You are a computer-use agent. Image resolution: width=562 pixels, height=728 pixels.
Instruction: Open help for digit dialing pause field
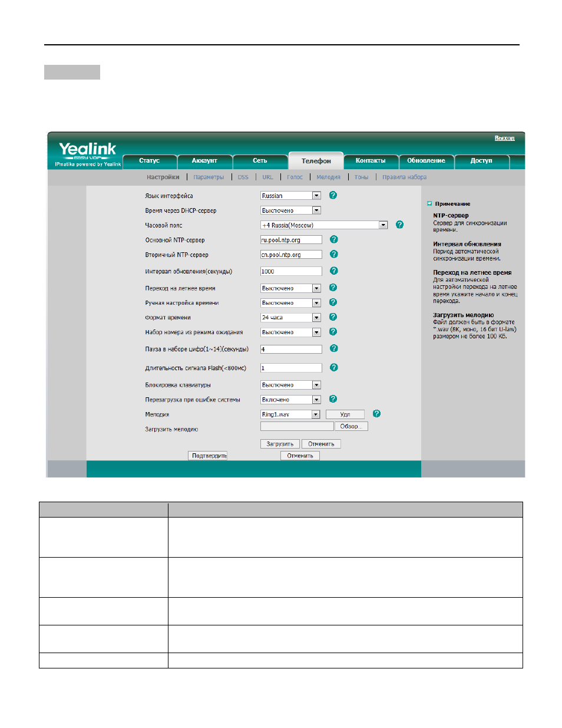[x=333, y=348]
